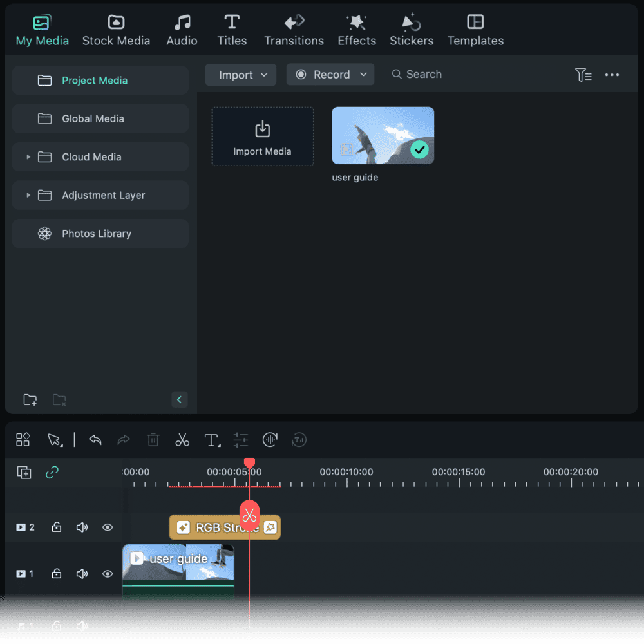Switch to the Stock Media tab
The width and height of the screenshot is (644, 644).
pos(116,29)
